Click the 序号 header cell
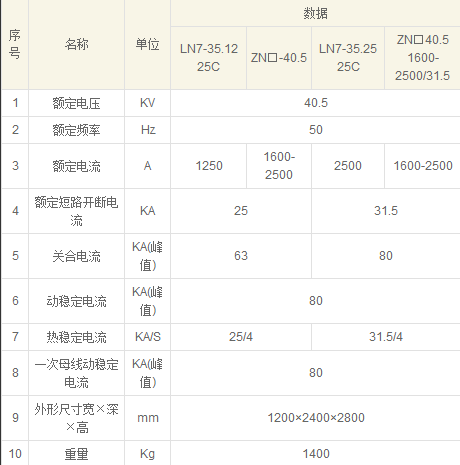The height and width of the screenshot is (465, 460). tap(15, 44)
